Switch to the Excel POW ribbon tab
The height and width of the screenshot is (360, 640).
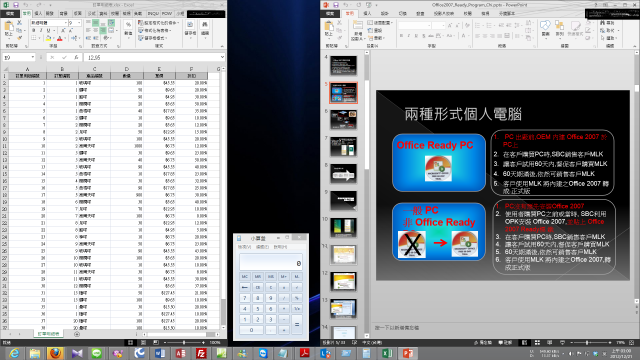click(x=167, y=13)
